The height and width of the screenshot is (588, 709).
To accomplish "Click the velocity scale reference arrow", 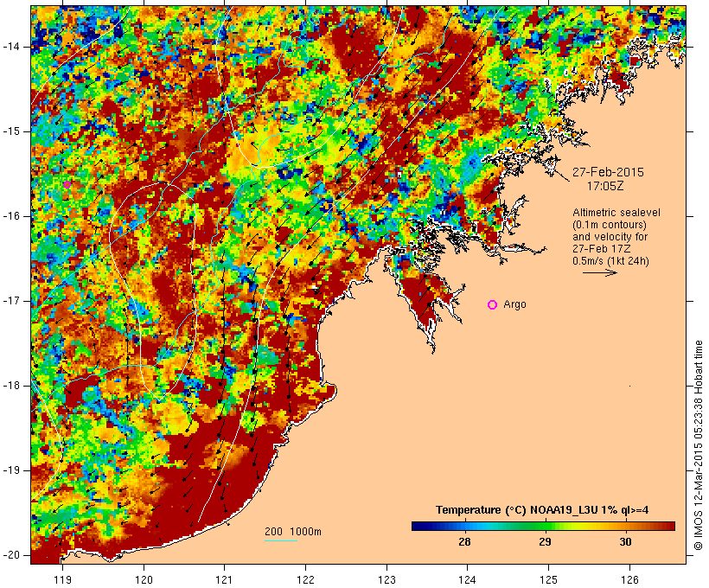I will coord(599,272).
